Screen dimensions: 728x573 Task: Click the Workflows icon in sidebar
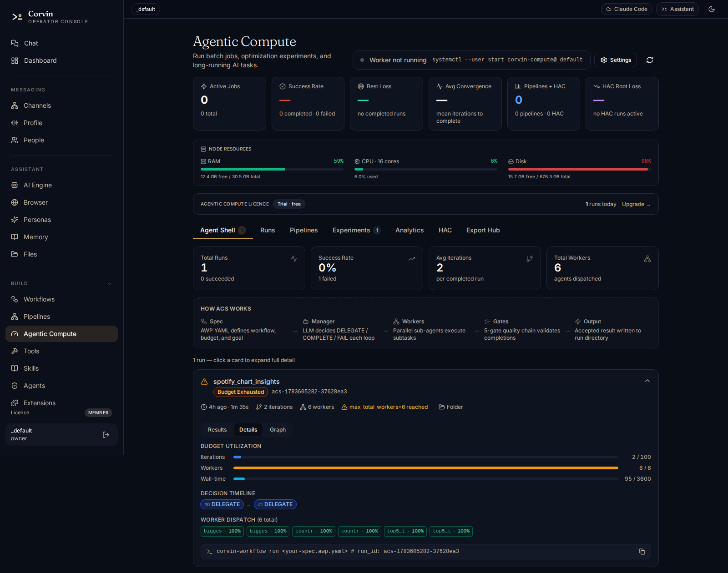[15, 299]
